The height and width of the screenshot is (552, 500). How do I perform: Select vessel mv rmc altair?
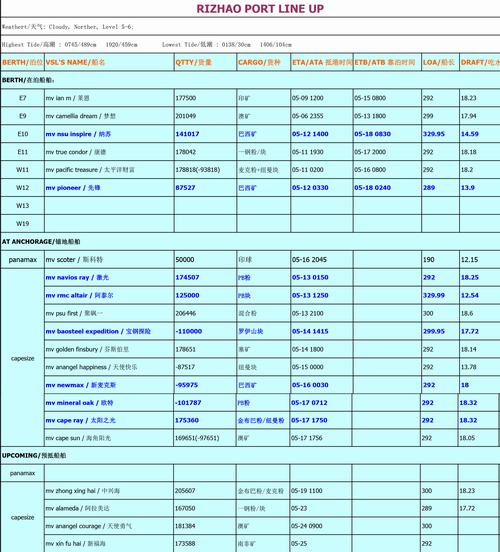click(79, 296)
